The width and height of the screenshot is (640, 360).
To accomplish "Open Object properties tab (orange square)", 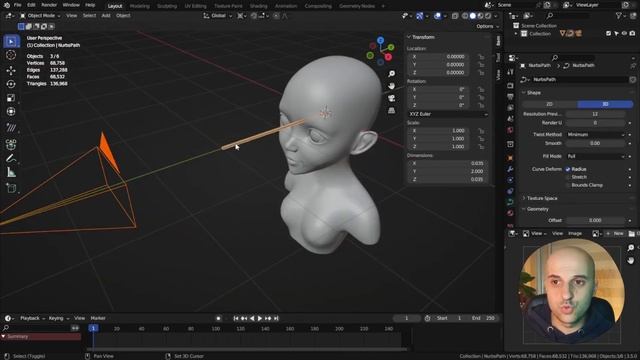I will tap(510, 158).
